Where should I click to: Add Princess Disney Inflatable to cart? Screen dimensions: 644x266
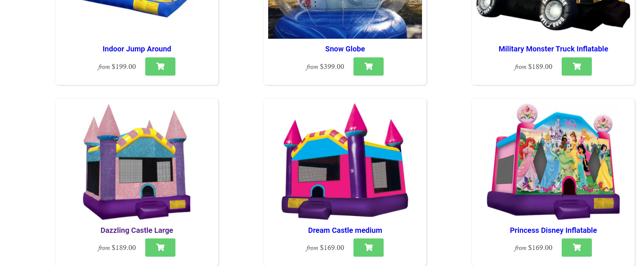coord(577,247)
